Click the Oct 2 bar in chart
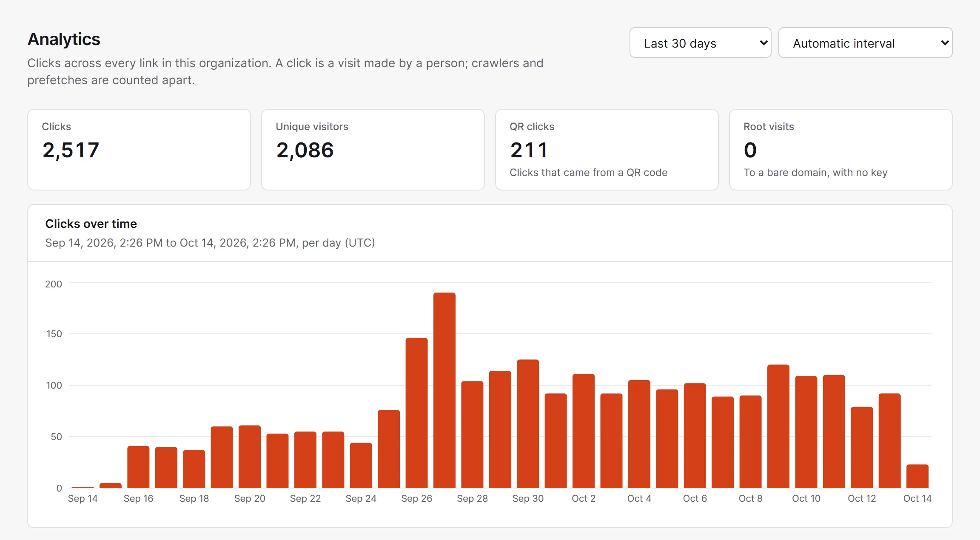 [584, 431]
